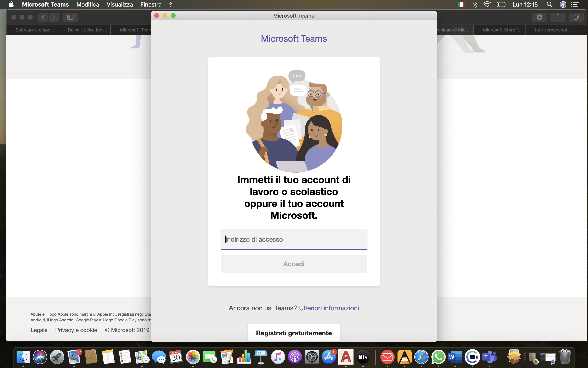The width and height of the screenshot is (588, 368).
Task: Open the Visualizza menu
Action: [x=120, y=4]
